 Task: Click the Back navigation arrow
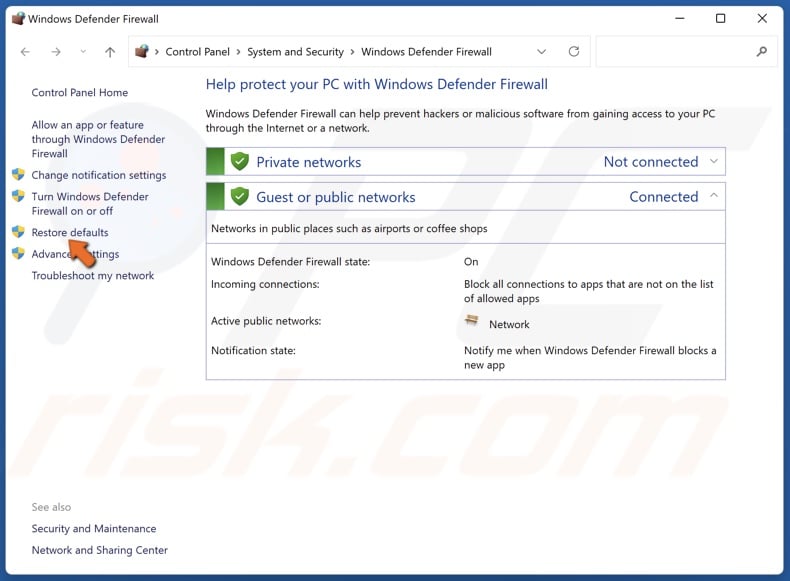pos(27,52)
